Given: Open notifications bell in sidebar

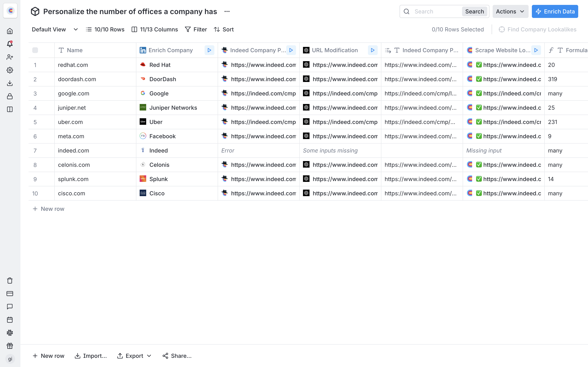Looking at the screenshot, I should [x=10, y=44].
